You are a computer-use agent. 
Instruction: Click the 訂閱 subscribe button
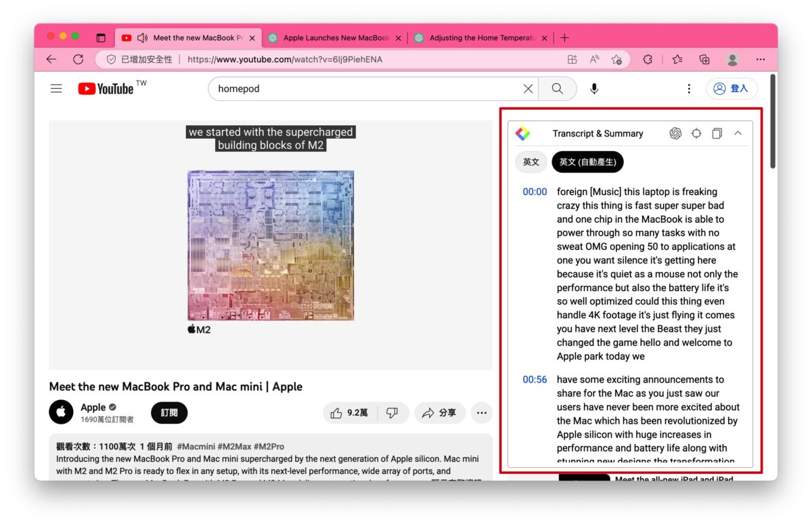(169, 413)
